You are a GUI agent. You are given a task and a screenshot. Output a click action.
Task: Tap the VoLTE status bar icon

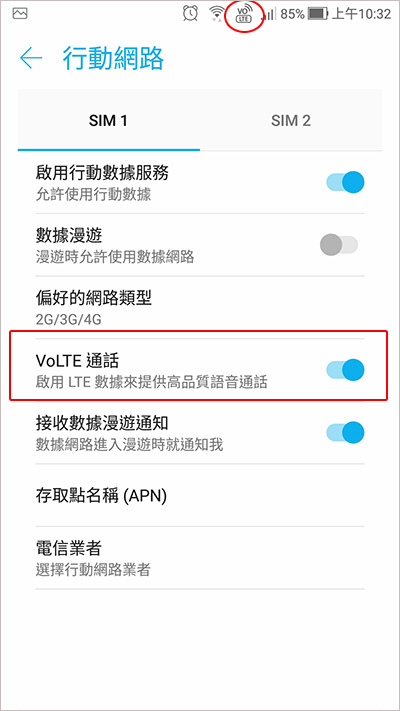click(244, 15)
